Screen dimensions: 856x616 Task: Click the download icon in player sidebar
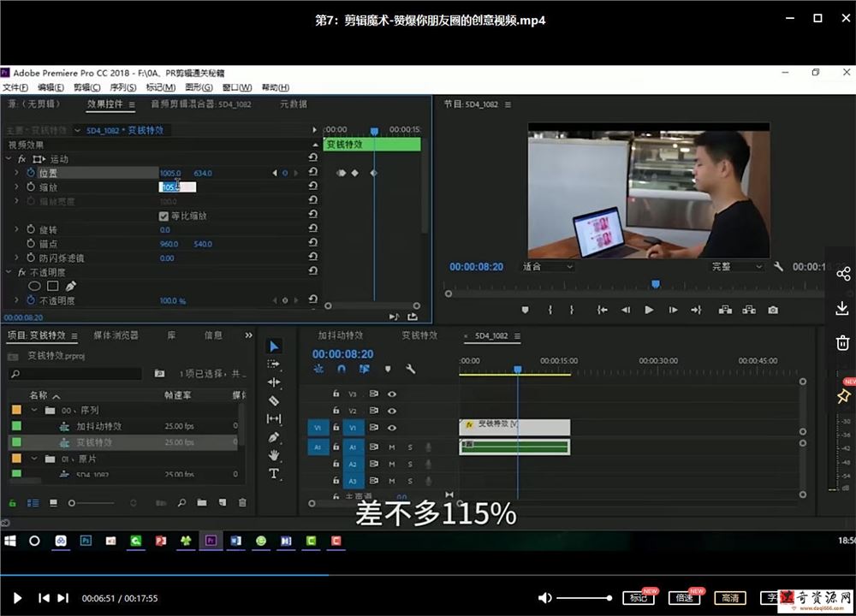842,308
